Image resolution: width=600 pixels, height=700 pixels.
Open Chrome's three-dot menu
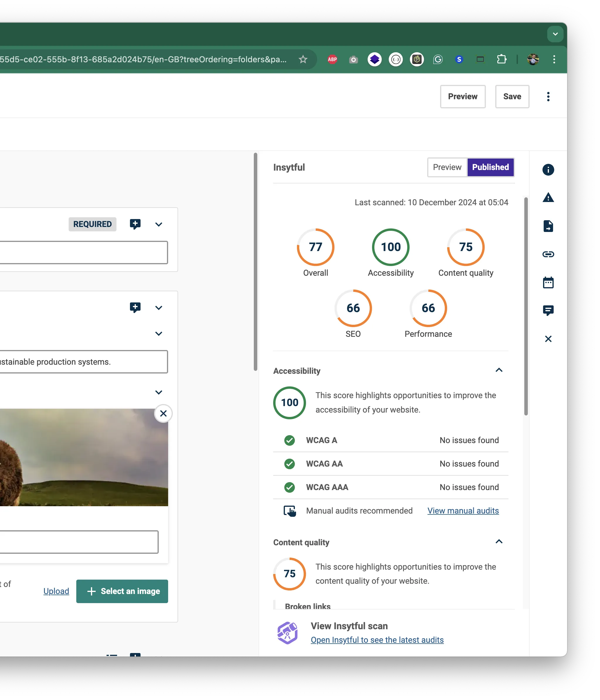point(554,59)
